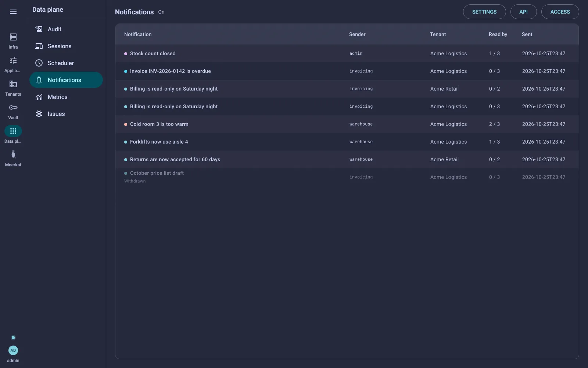Click the 'admin' sender in Stock count row
588x368 pixels.
point(356,53)
